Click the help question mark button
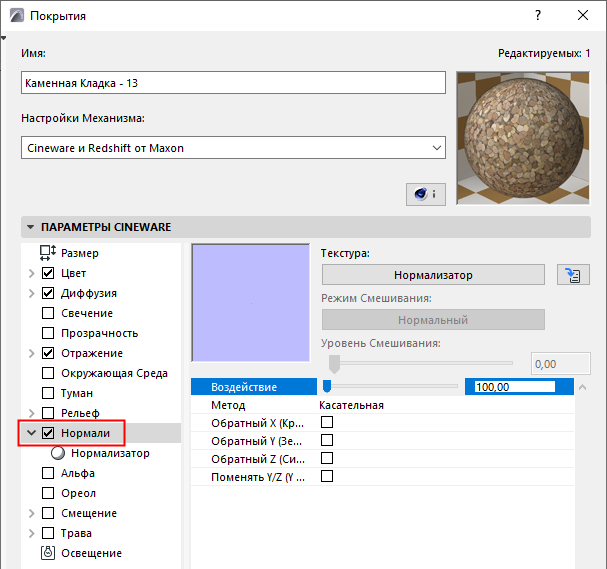This screenshot has width=607, height=569. (538, 15)
